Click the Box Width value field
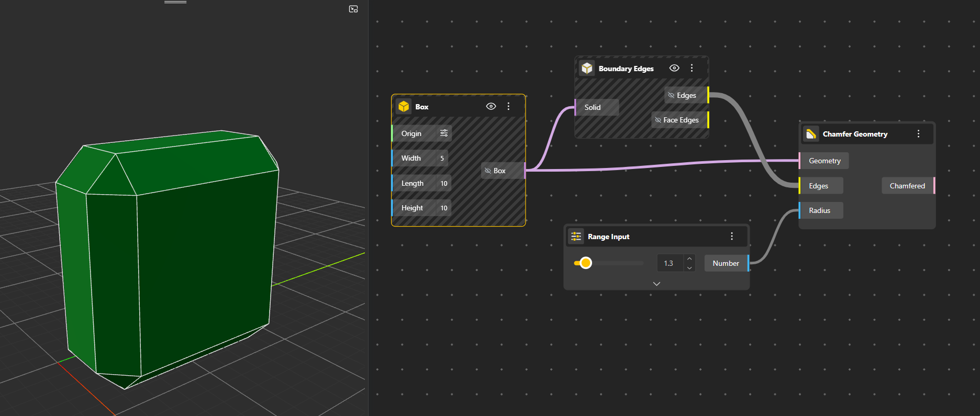The width and height of the screenshot is (980, 416). (x=442, y=158)
